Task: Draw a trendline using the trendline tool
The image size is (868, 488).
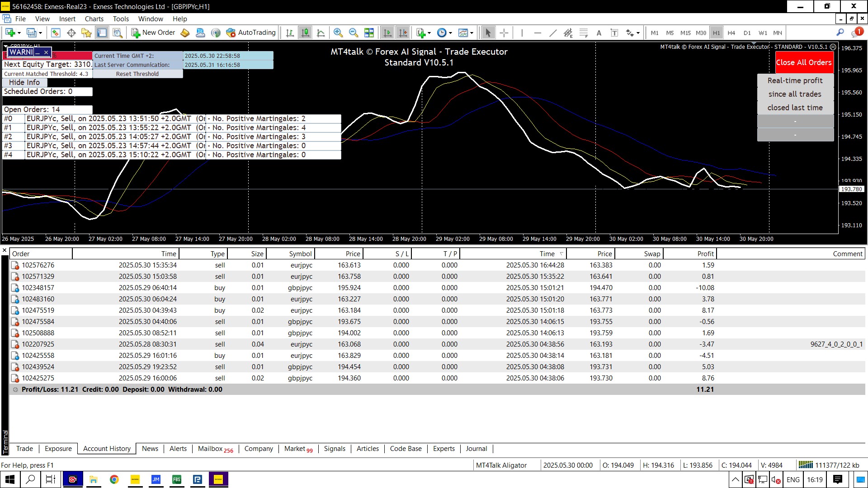Action: coord(552,33)
